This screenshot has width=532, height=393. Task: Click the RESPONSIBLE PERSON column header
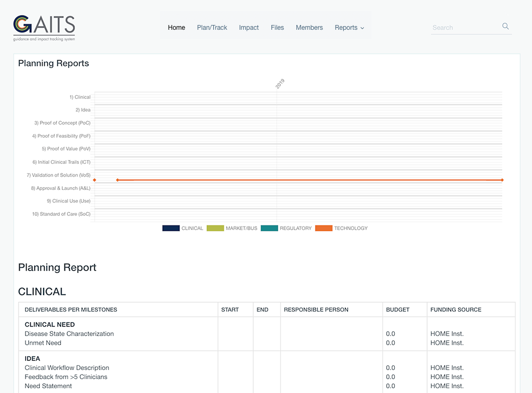click(316, 310)
